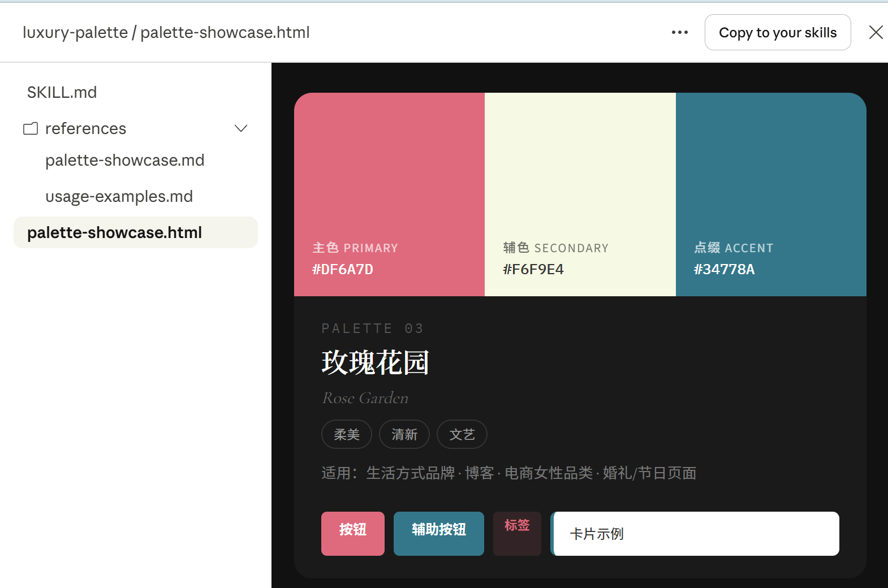Open SKILL.md file

click(x=62, y=93)
